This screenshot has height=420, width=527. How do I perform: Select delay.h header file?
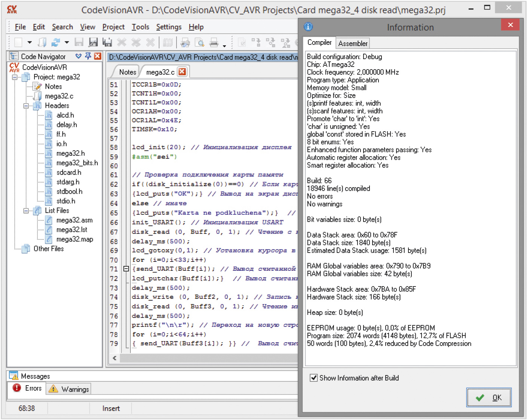(x=67, y=125)
